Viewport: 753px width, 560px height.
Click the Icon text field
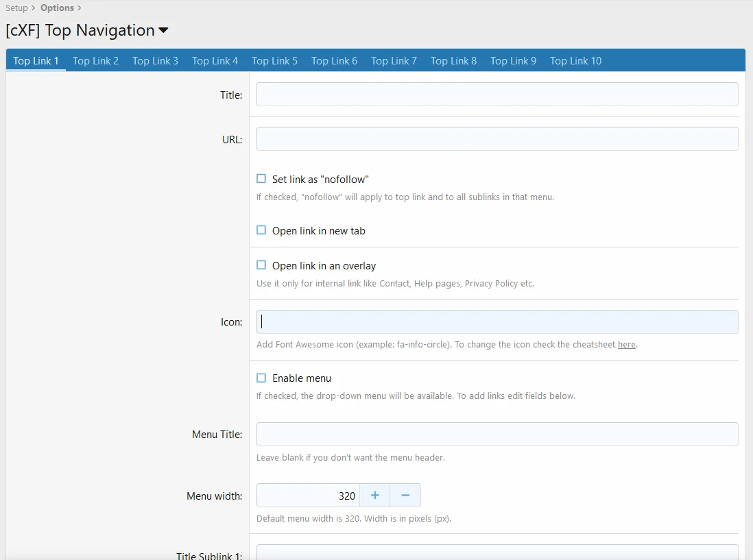[497, 322]
